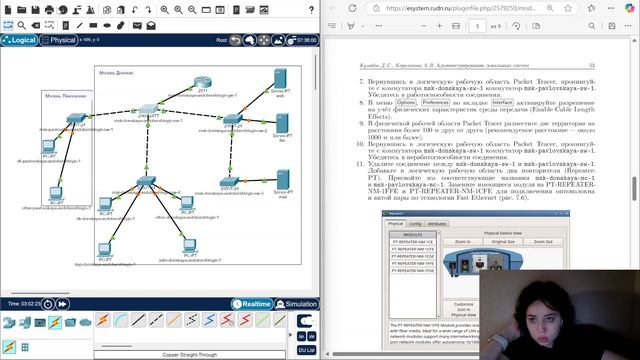
Task: Pick the Fiber orange cable
Action: [174, 320]
